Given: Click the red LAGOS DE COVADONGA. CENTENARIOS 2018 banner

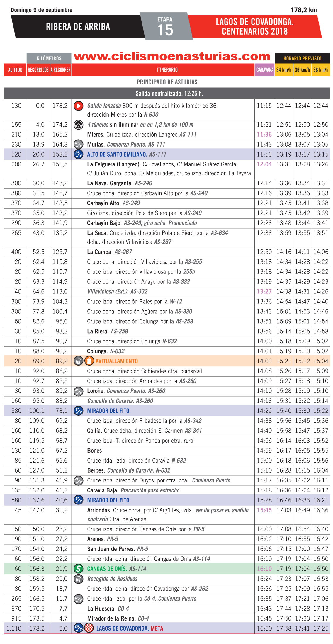Looking at the screenshot, I should pyautogui.click(x=255, y=27).
